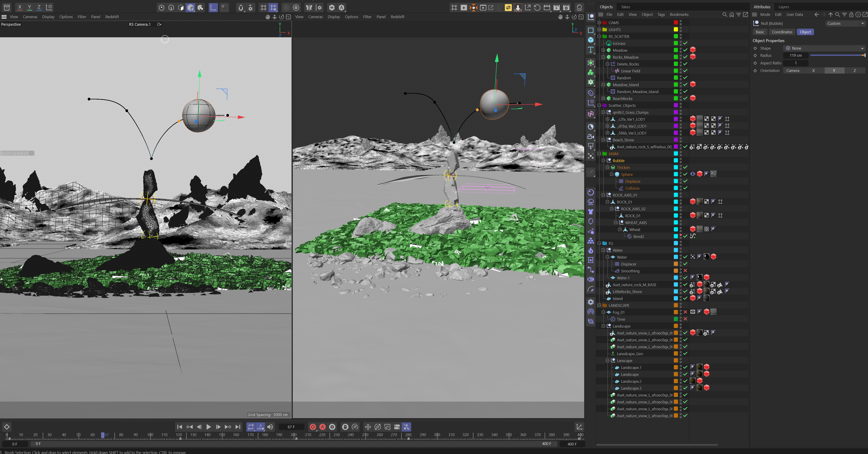Toggle enable checkmark for Thicken generator
868x454 pixels.
tap(685, 167)
